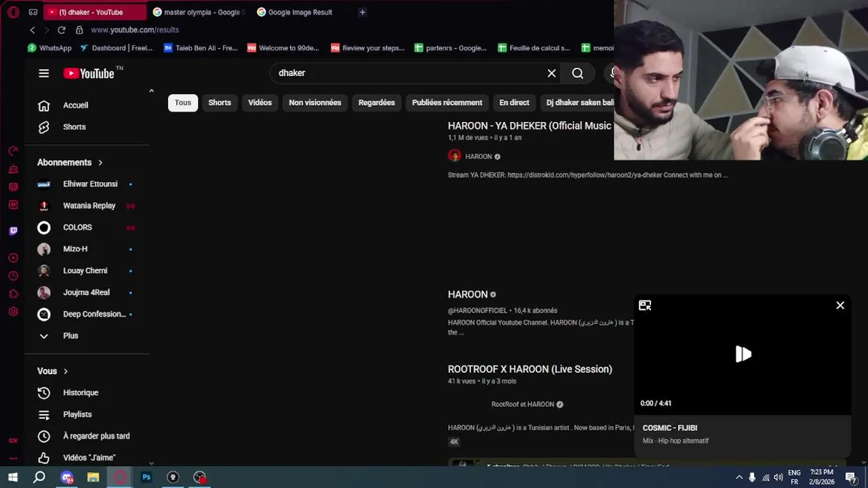
Task: Open HAROON - YA DHEKER video title
Action: 530,125
